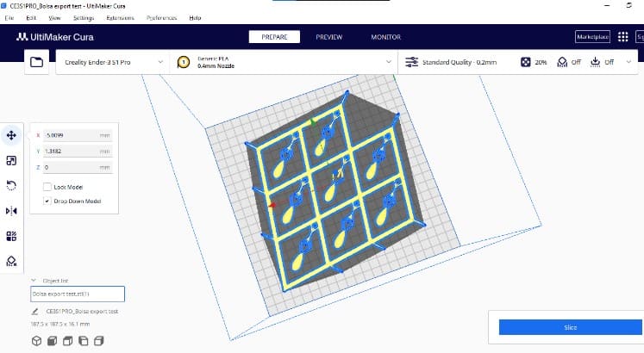The image size is (644, 353).
Task: Click the Y position input field
Action: pos(78,152)
